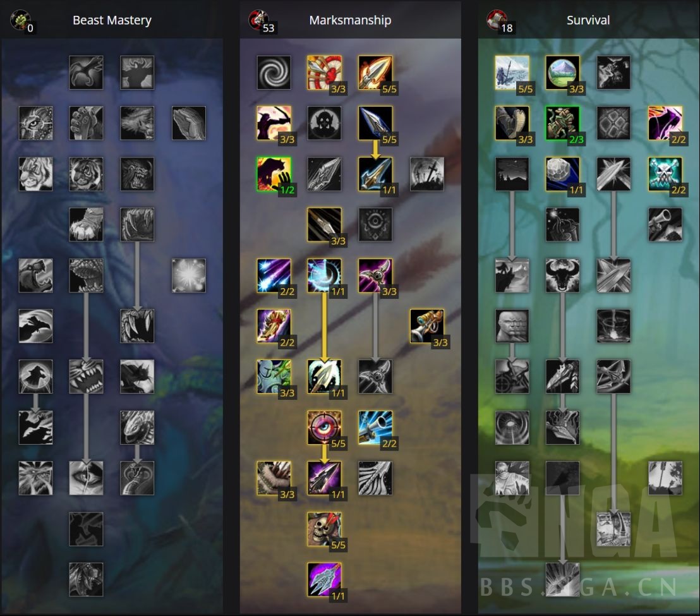Click the Scatter Shot 1/1 talent in Survival
The width and height of the screenshot is (700, 616).
point(562,174)
